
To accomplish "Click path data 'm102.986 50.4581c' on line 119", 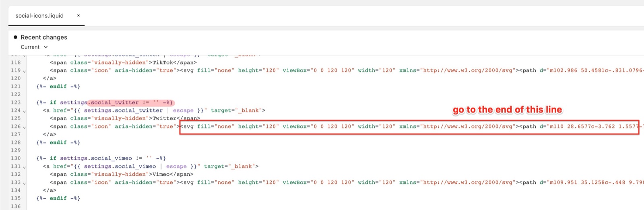I will (x=579, y=71).
